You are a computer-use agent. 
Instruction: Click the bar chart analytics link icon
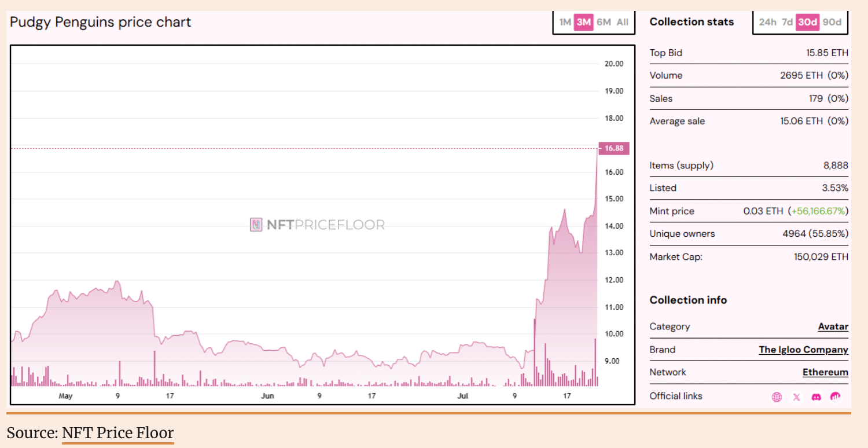point(836,396)
